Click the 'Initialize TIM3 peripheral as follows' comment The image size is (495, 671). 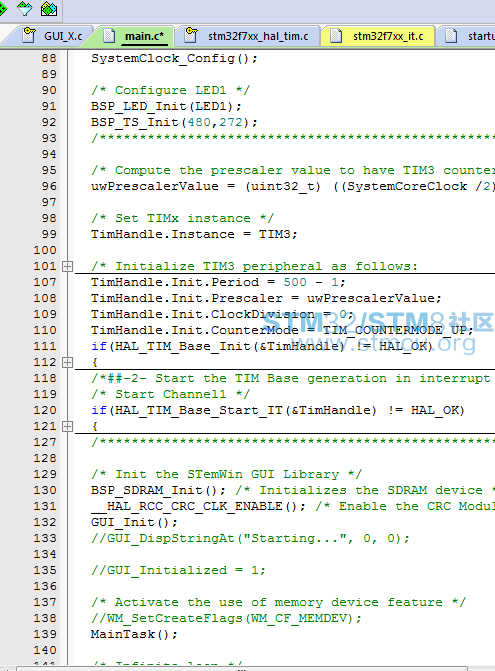pos(254,266)
